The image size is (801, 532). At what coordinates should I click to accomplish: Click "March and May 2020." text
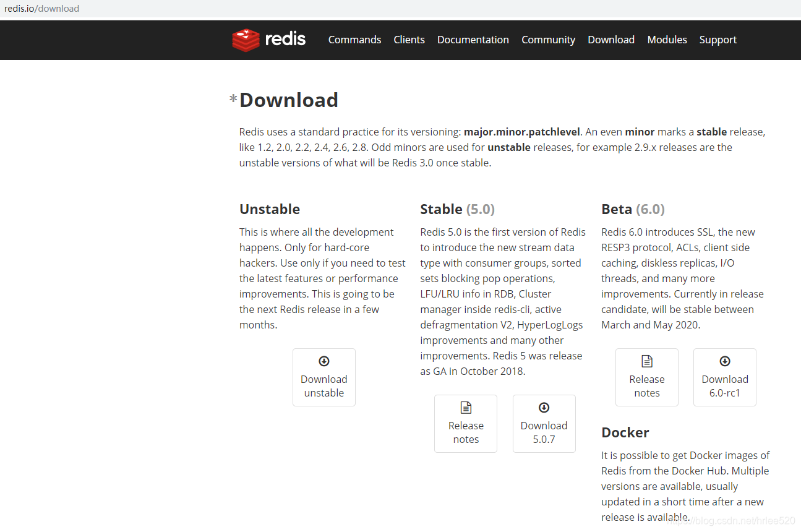651,325
